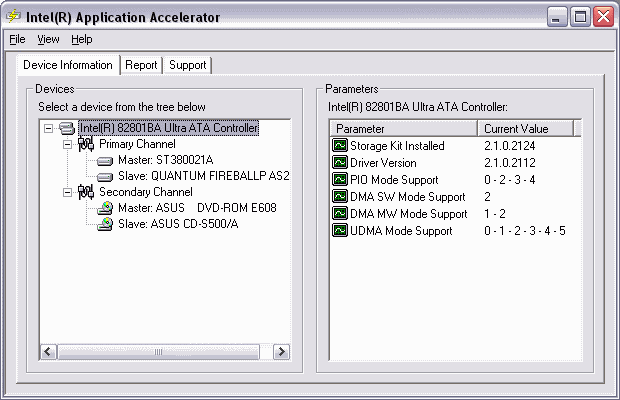Select the PIO Mode Support parameter row
620x400 pixels.
pos(455,179)
